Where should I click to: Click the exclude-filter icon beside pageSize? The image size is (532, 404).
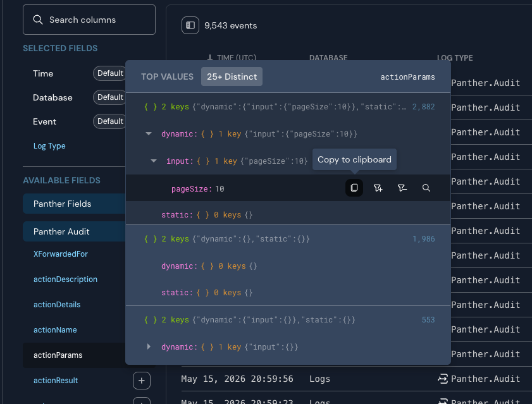[x=402, y=188]
